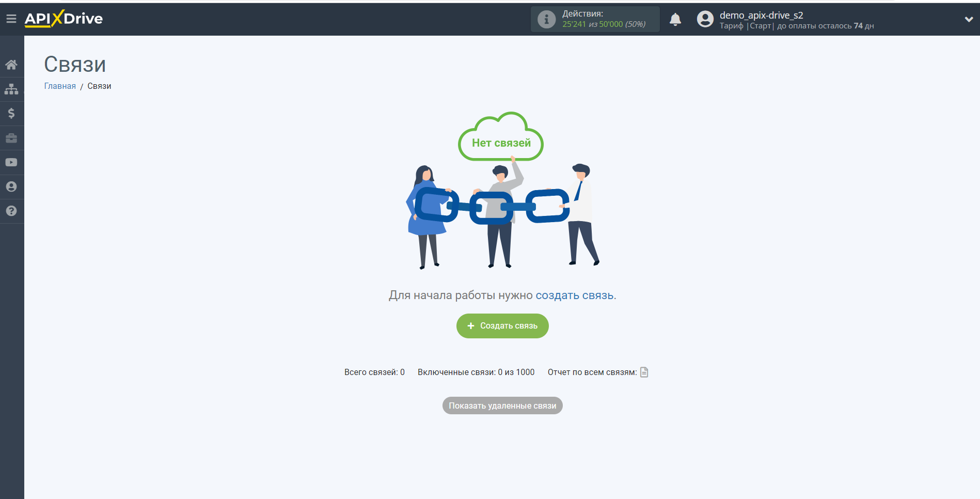Expand the account dropdown chevron
Screen dimensions: 980x499
point(969,19)
